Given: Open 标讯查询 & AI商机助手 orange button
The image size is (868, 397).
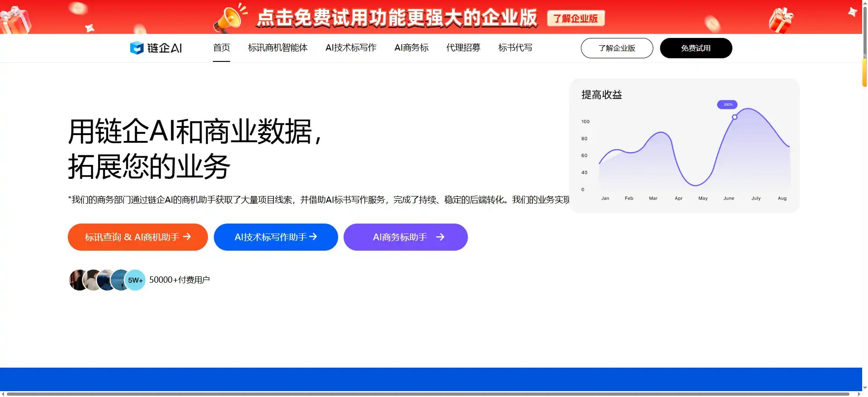Looking at the screenshot, I should pyautogui.click(x=138, y=237).
